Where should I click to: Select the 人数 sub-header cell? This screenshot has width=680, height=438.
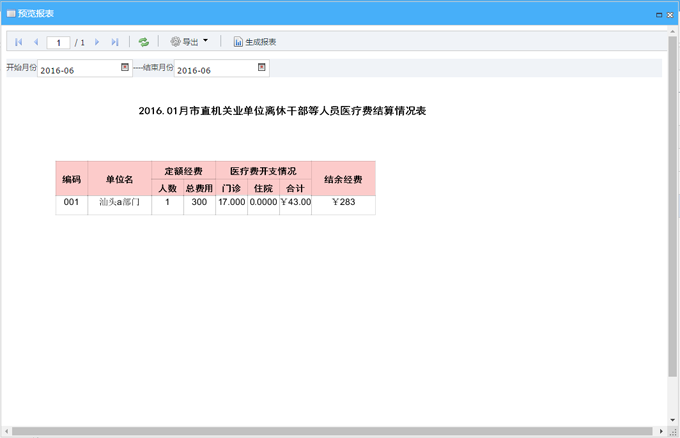167,188
